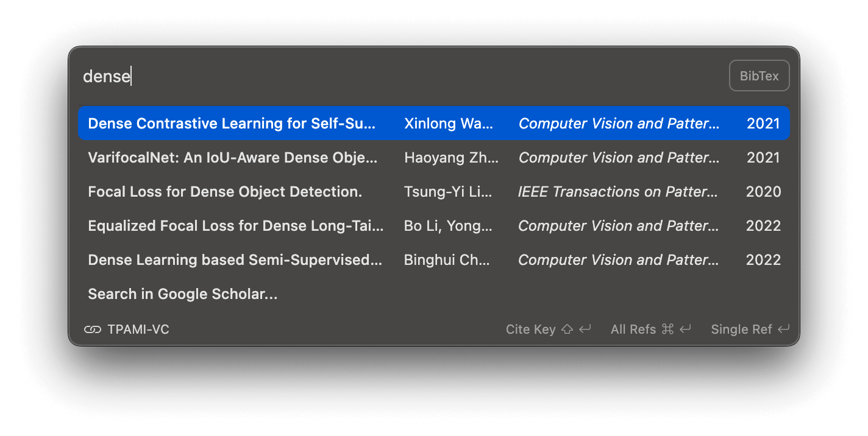
Task: Click the shift arrow icon after Cite Key
Action: tap(567, 329)
